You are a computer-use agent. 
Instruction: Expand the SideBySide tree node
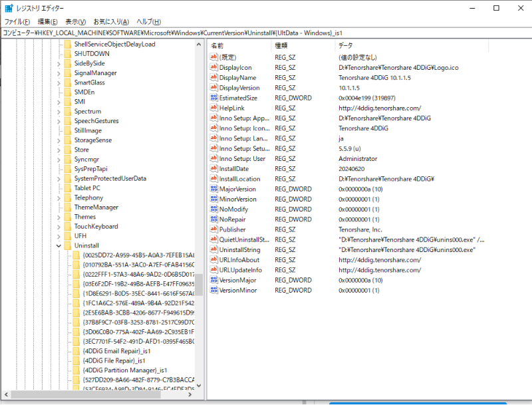[59, 63]
